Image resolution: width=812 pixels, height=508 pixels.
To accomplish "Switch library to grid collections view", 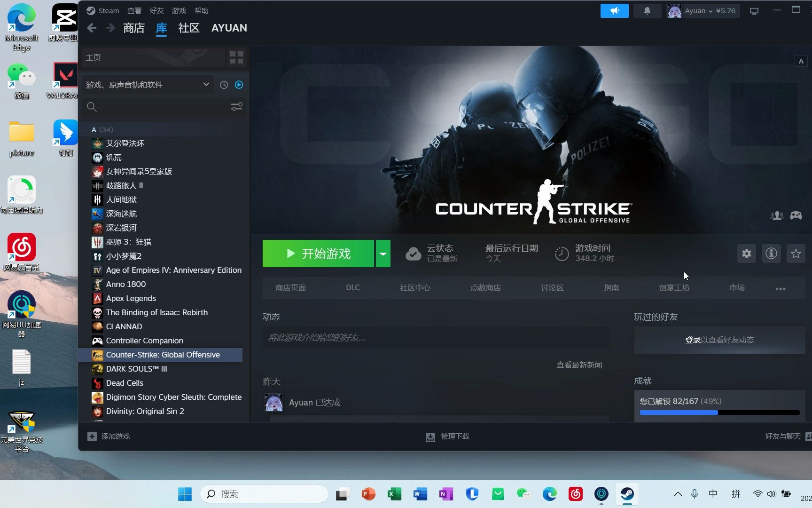I will point(236,57).
